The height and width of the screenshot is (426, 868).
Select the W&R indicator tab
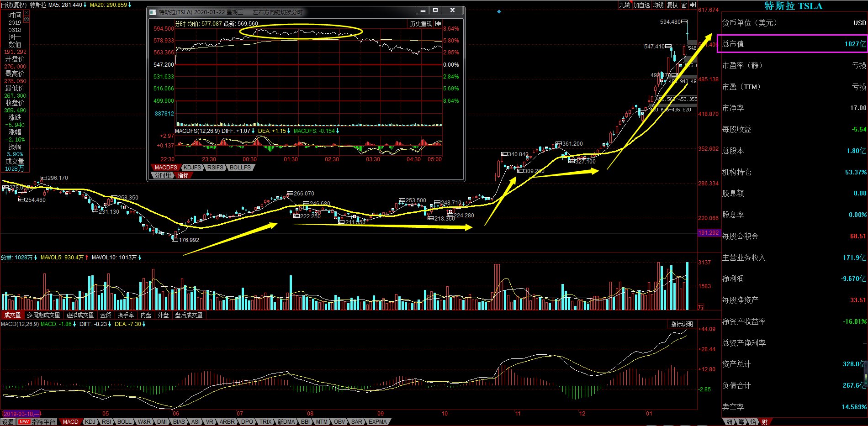144,422
